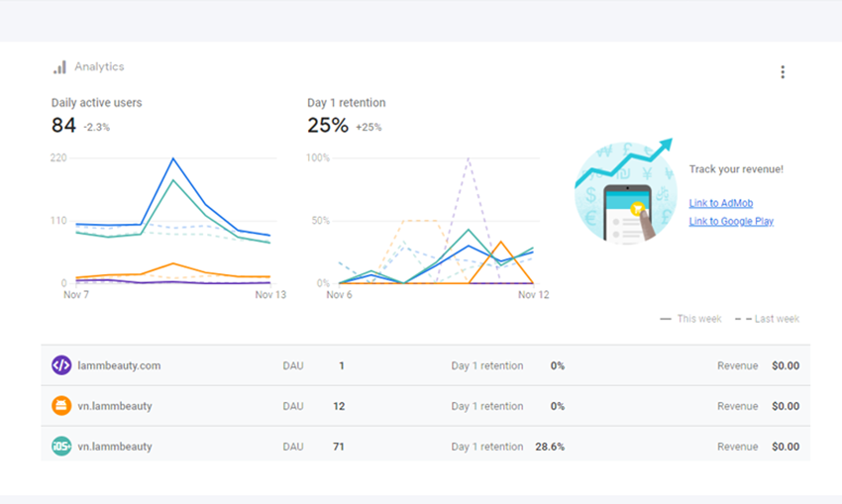Open the three-dot overflow menu of Analytics card
Viewport: 842px width, 504px height.
pos(783,72)
